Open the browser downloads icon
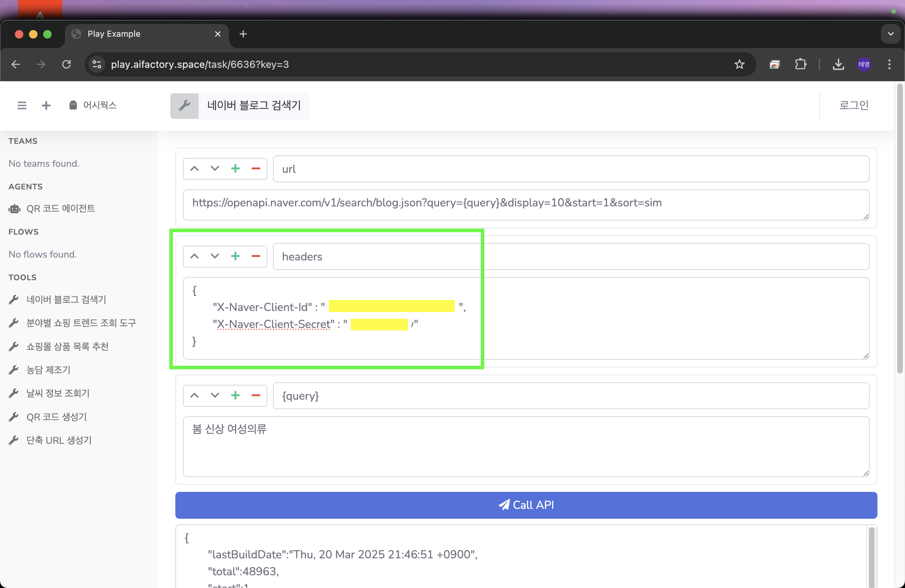 [839, 64]
